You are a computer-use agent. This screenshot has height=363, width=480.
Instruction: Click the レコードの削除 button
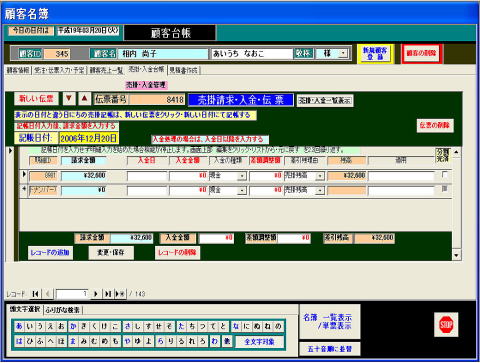(177, 252)
